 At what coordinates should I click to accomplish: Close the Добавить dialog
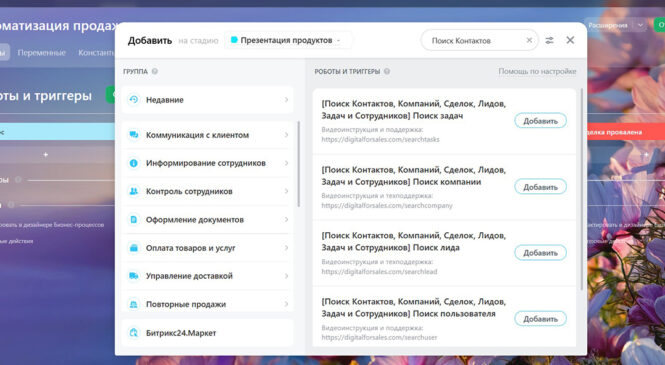(570, 40)
